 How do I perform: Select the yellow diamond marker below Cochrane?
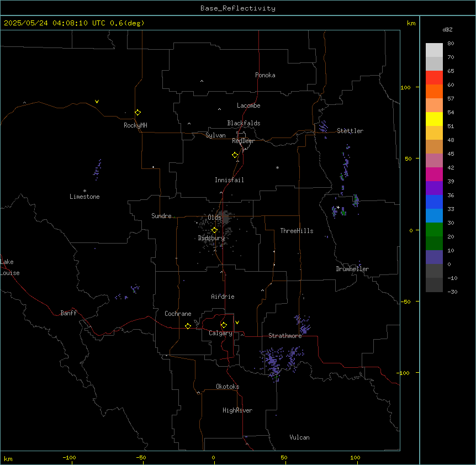pos(188,326)
